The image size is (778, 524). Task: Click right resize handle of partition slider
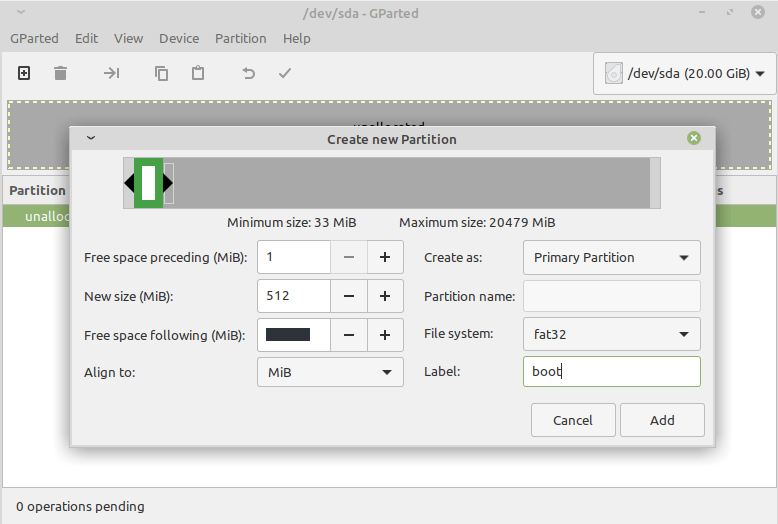[169, 183]
